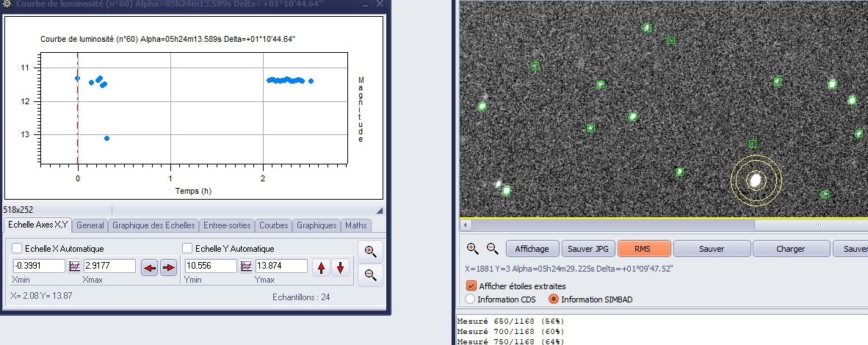This screenshot has height=345, width=868.
Task: Click the plot title inside the graph
Action: [x=167, y=40]
